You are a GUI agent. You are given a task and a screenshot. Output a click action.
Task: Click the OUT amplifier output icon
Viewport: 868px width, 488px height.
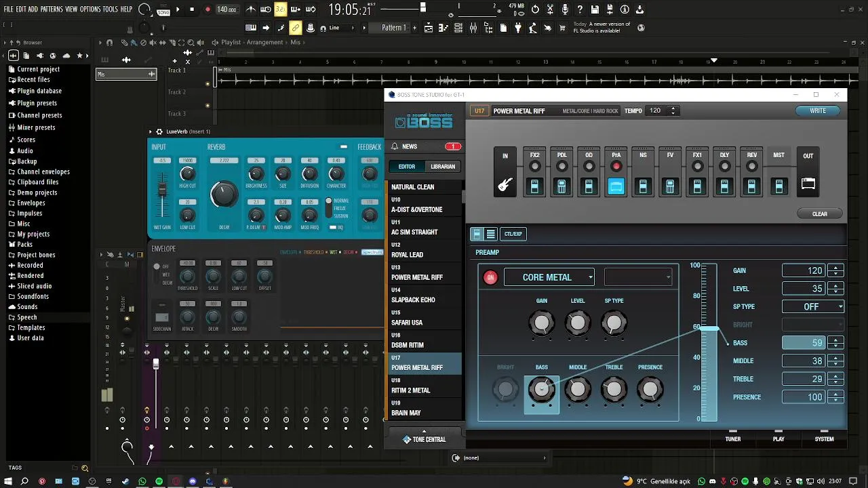(x=808, y=184)
